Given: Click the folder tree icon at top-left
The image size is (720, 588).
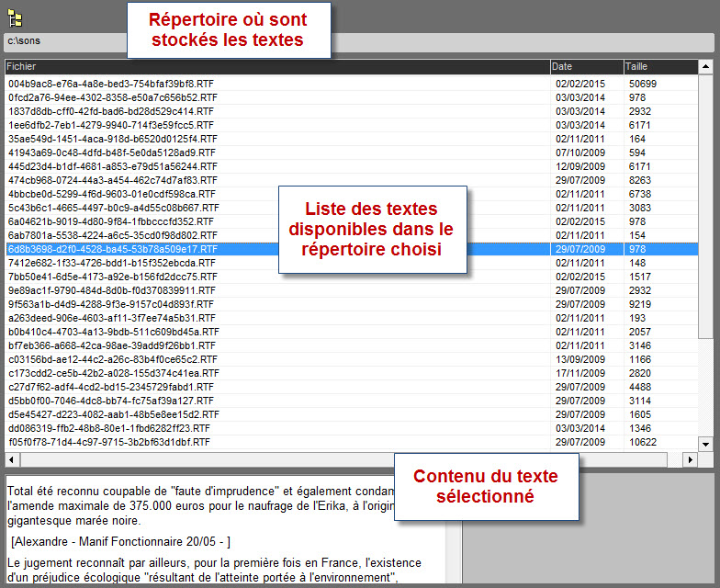Looking at the screenshot, I should coord(16,17).
